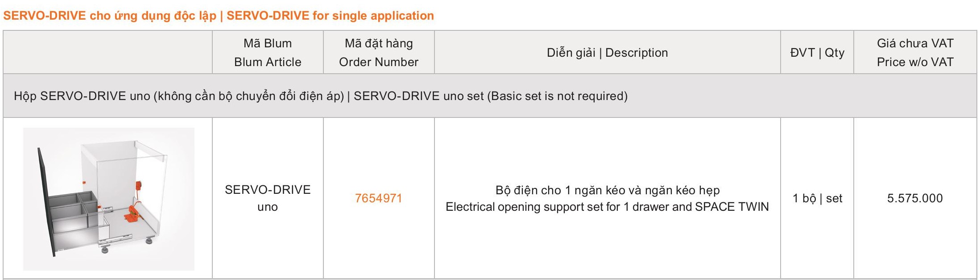Click the order number 7654971

378,198
